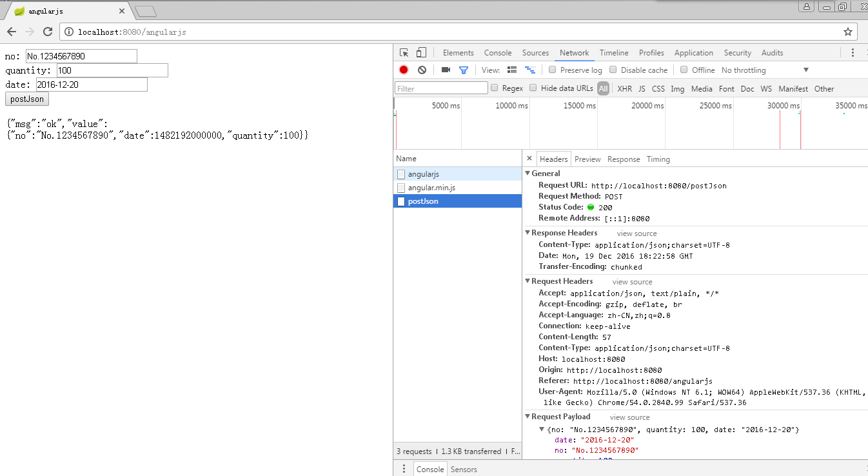The height and width of the screenshot is (476, 868).
Task: Click view source beside Request Payload
Action: 629,417
